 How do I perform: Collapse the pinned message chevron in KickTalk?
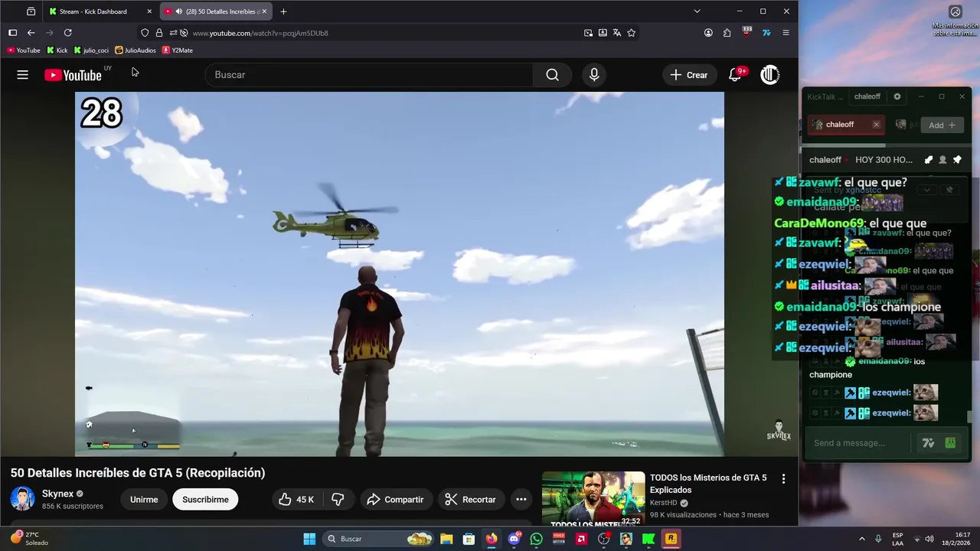coord(926,190)
